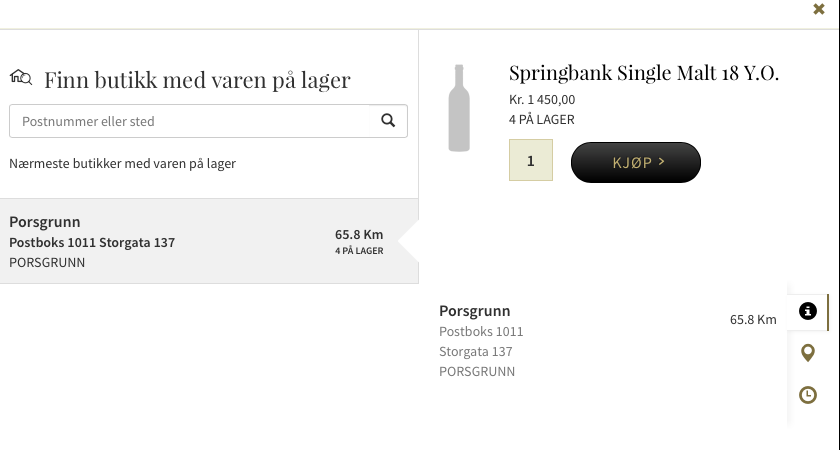The width and height of the screenshot is (840, 450).
Task: Click the Kr. 1 450,00 price
Action: [x=542, y=100]
